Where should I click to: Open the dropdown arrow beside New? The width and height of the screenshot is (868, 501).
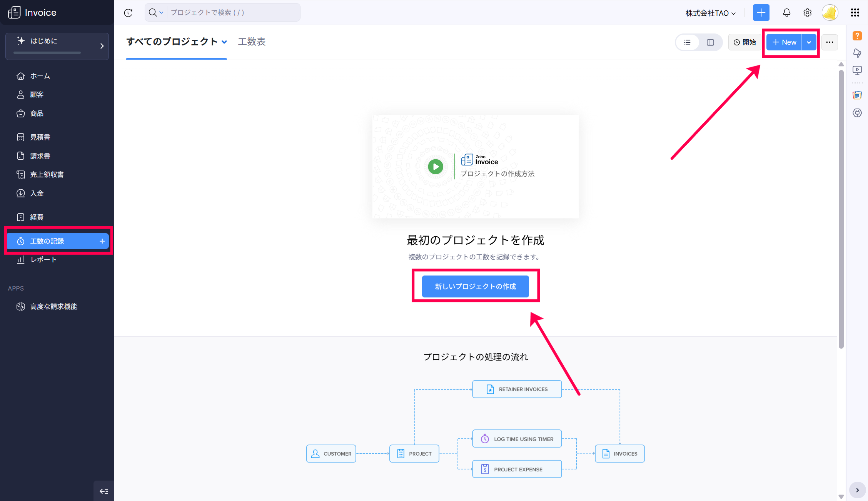tap(809, 42)
